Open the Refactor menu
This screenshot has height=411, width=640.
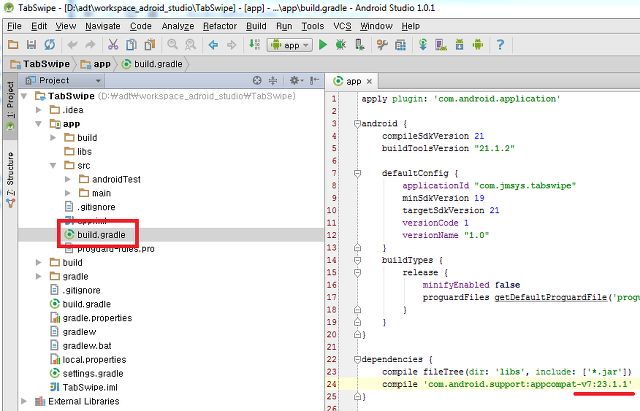tap(220, 26)
